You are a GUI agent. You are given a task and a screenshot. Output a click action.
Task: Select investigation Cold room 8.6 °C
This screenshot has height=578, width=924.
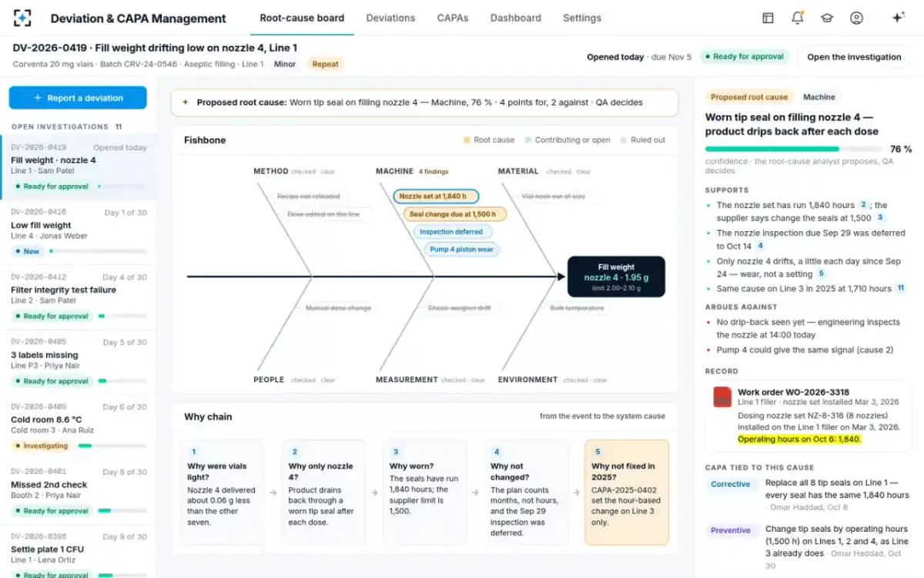(x=79, y=426)
